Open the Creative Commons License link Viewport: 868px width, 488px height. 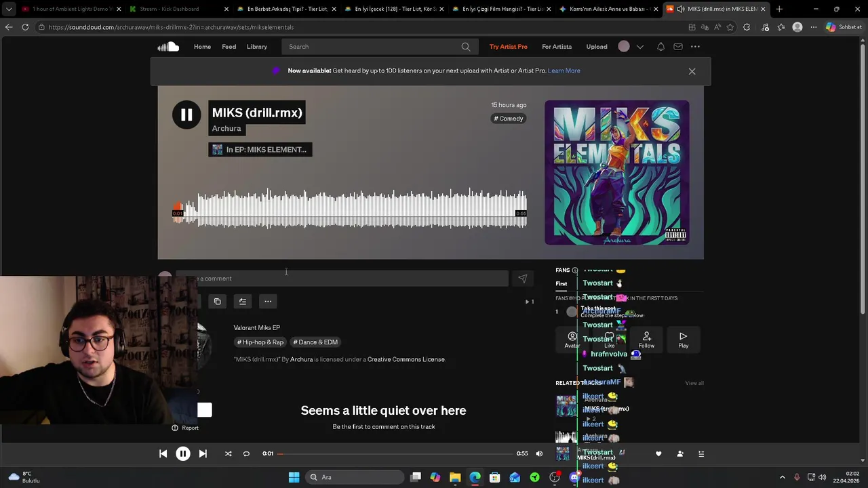coord(406,359)
